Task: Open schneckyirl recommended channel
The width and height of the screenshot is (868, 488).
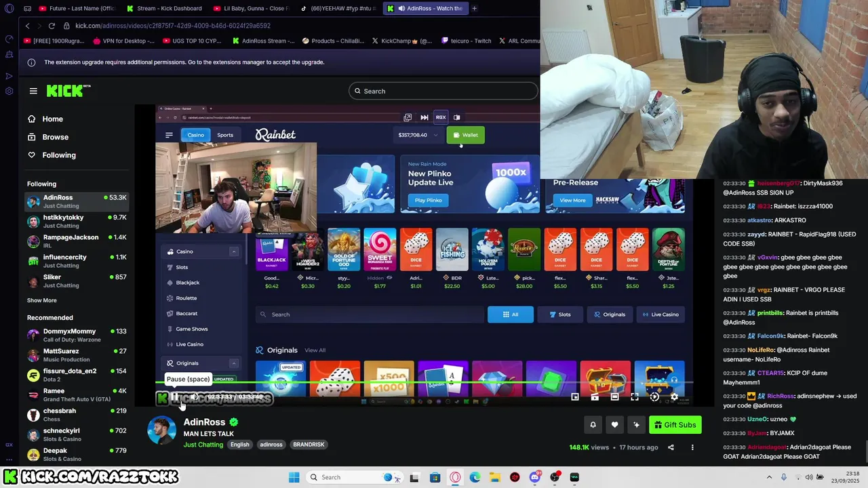Action: [x=77, y=434]
